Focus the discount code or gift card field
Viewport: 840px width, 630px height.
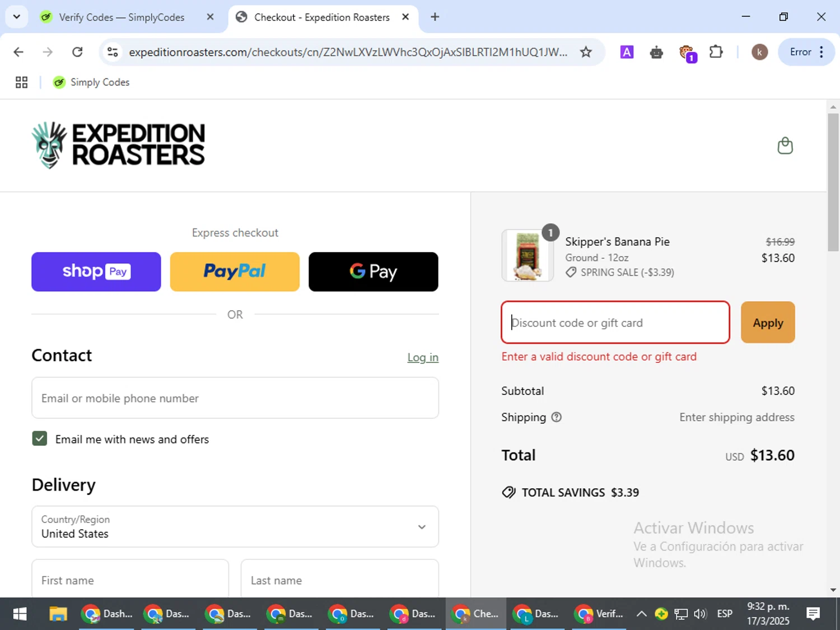615,323
